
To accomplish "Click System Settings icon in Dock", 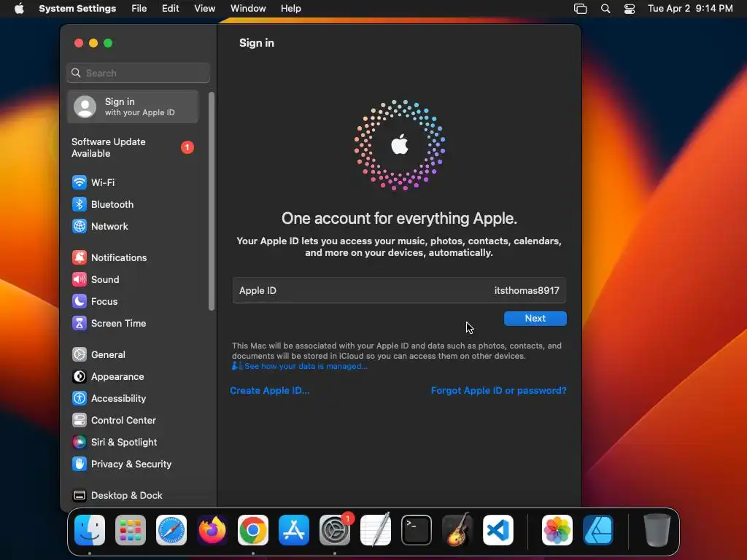I will [x=335, y=530].
